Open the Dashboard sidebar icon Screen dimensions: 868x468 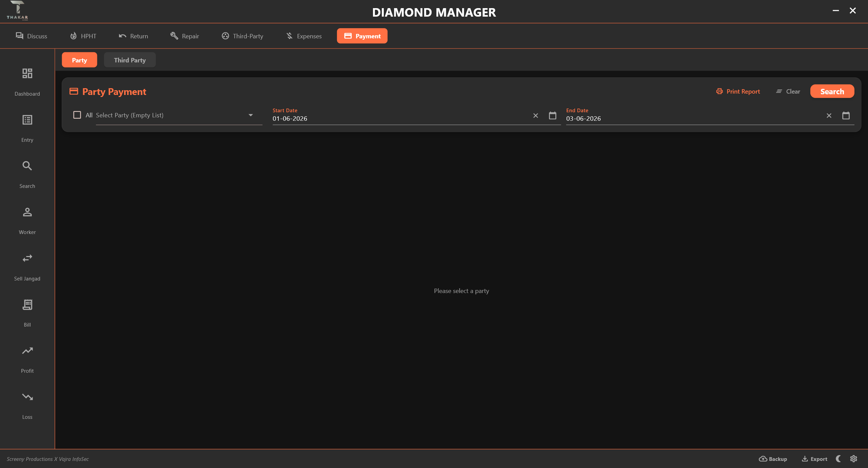pos(27,73)
